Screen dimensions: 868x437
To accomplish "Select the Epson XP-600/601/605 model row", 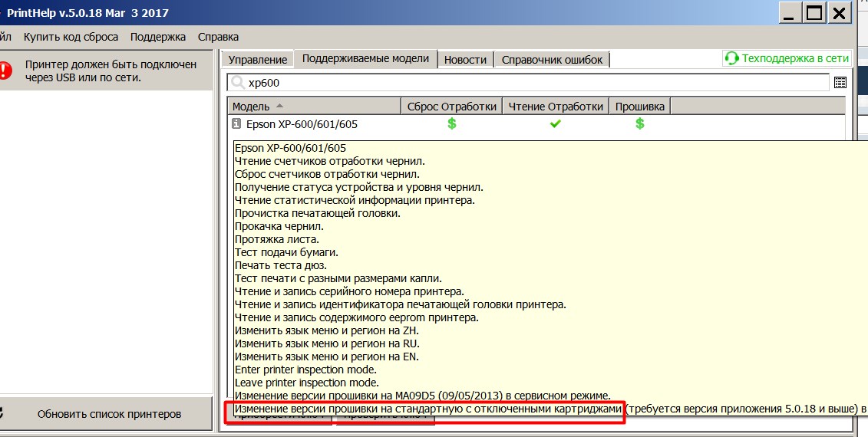I will 536,124.
